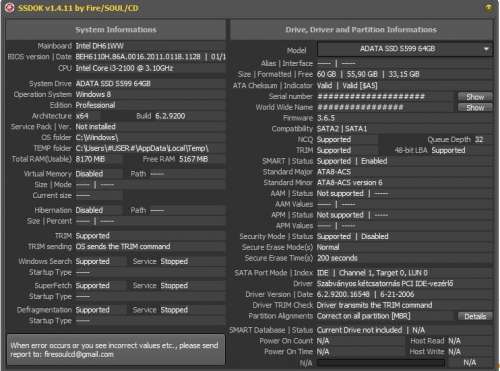Select the TRIM sending value OS sends the TRIM command
Viewport: 500px width, 371px height.
click(x=123, y=246)
